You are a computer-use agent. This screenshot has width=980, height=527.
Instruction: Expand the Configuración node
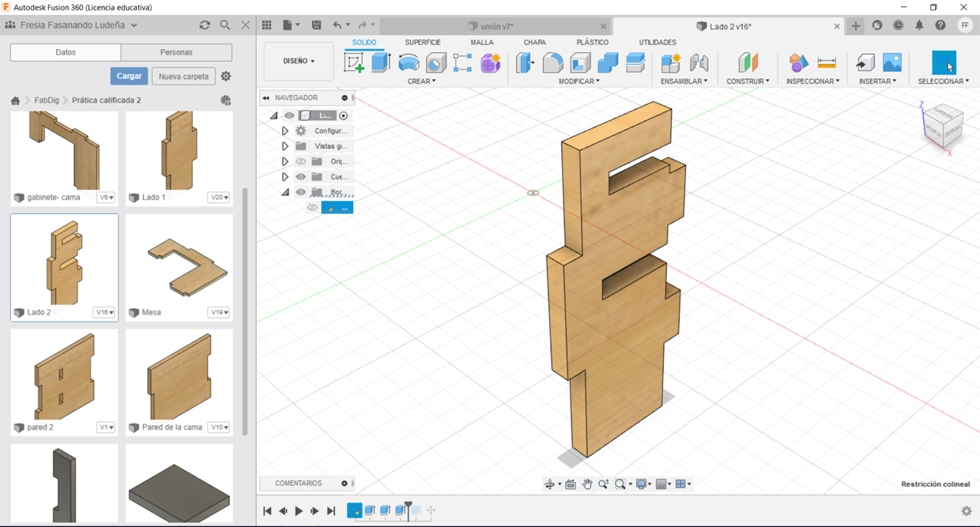pyautogui.click(x=285, y=131)
